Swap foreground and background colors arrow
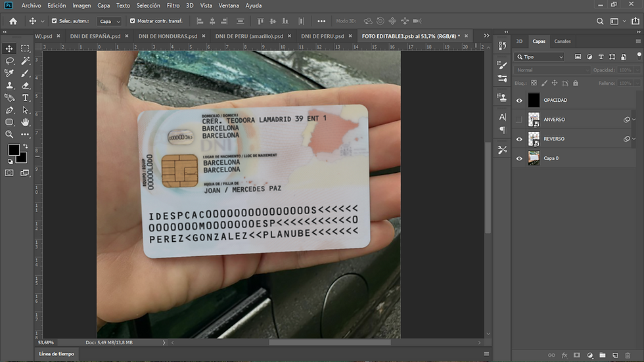Viewport: 644px width, 362px height. pos(26,146)
